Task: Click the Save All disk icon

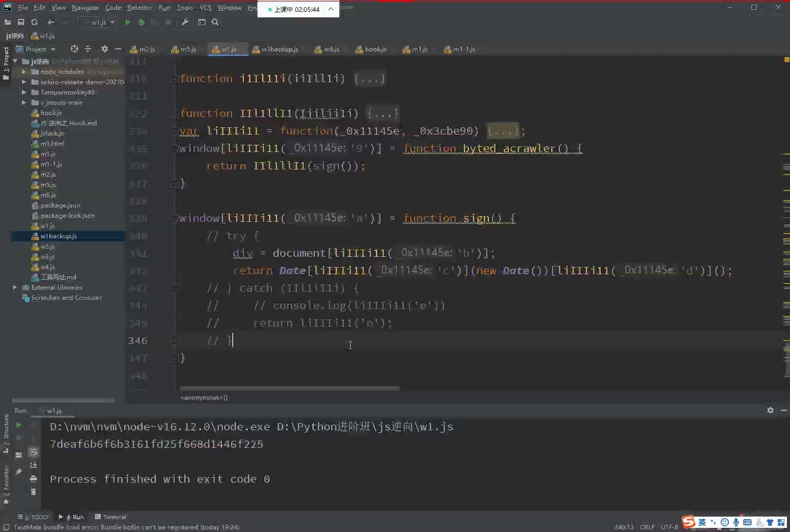Action: (x=21, y=22)
